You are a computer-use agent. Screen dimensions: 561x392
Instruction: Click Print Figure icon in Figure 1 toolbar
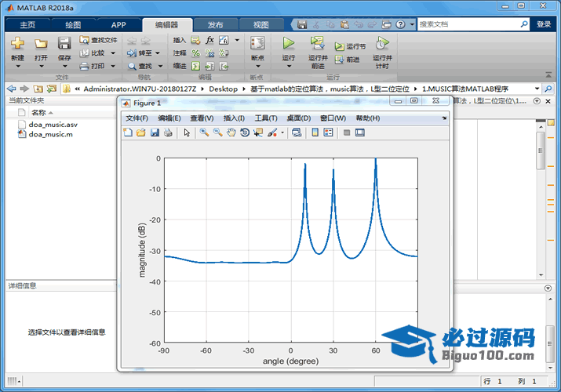point(168,132)
